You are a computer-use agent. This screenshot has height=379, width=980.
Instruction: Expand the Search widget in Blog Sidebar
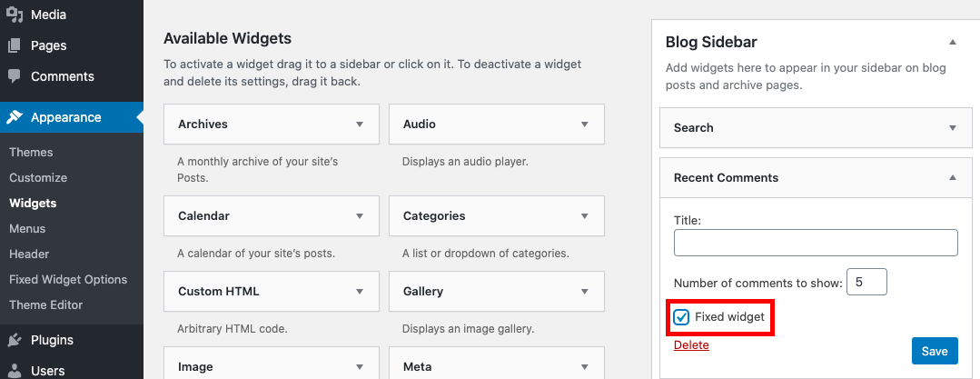click(952, 128)
